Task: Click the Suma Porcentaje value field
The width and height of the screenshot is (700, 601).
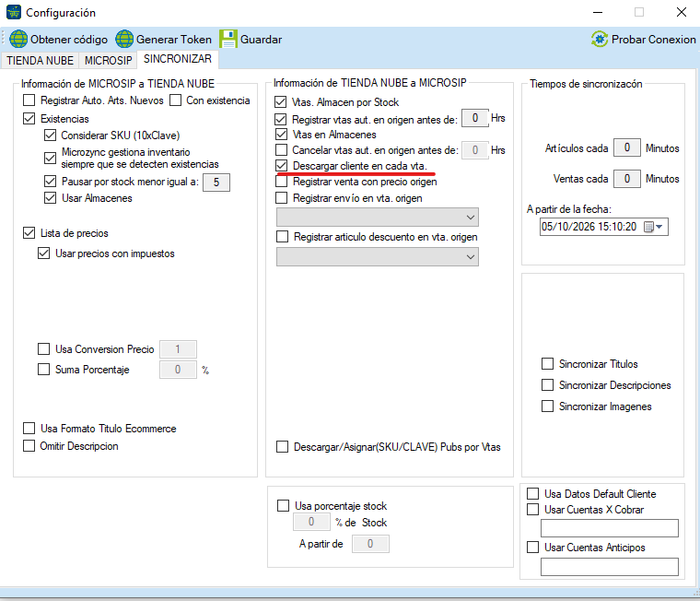Action: click(x=178, y=370)
